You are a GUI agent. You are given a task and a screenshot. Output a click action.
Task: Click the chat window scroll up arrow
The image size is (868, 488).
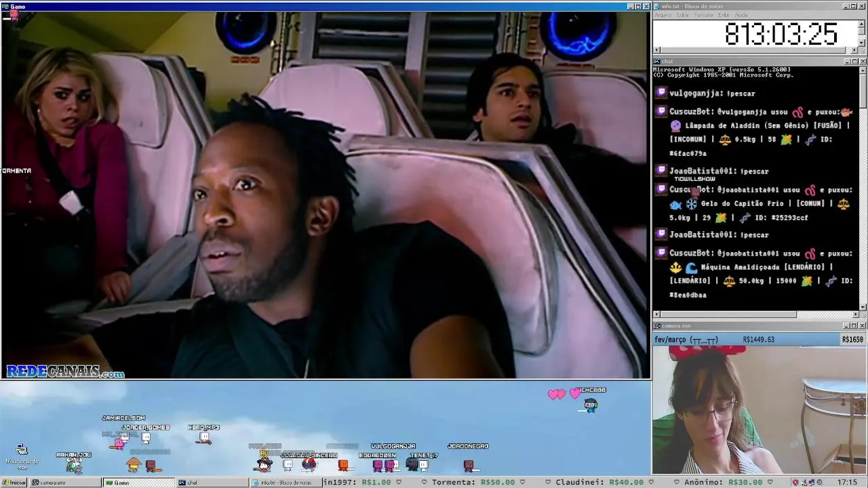click(x=863, y=70)
